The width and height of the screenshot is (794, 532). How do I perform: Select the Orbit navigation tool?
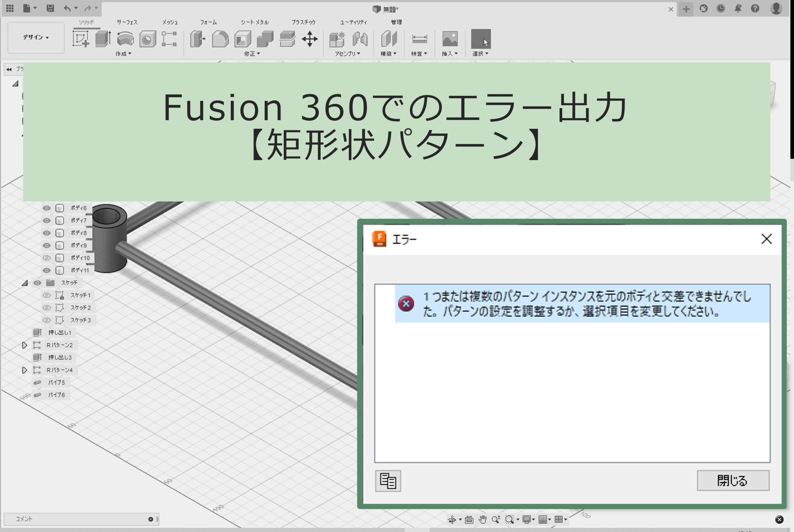pyautogui.click(x=452, y=520)
